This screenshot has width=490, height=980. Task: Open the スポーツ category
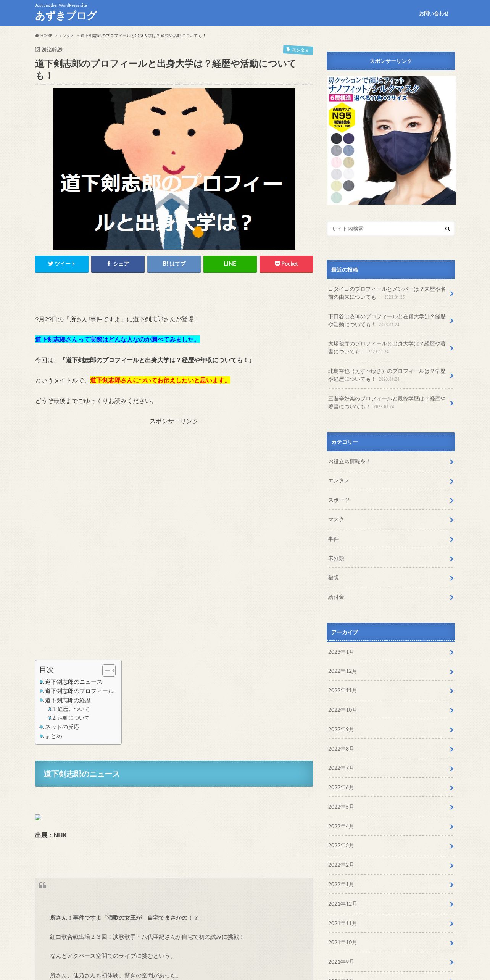point(390,500)
